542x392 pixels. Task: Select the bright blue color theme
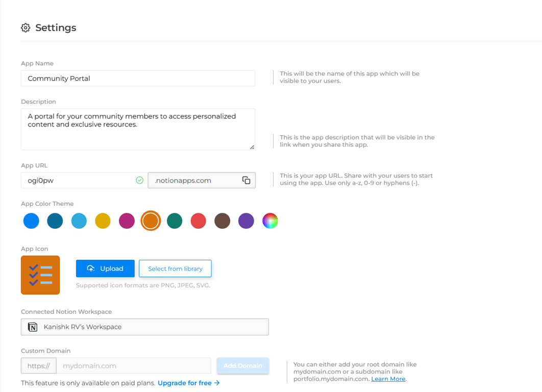(x=31, y=221)
